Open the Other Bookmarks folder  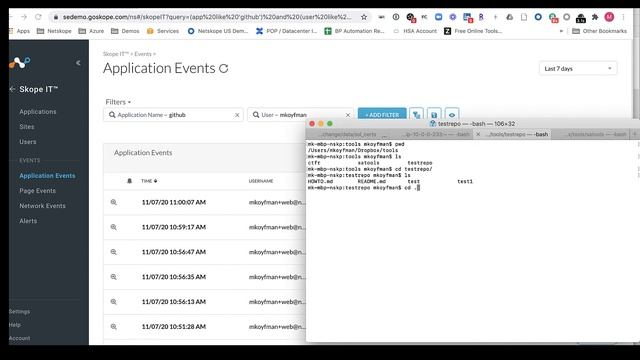(599, 31)
